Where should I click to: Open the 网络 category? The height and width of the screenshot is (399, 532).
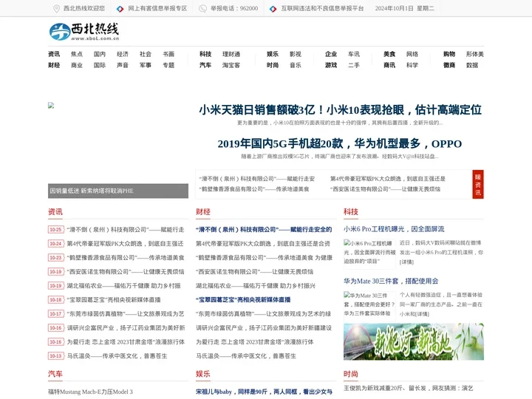coord(412,54)
